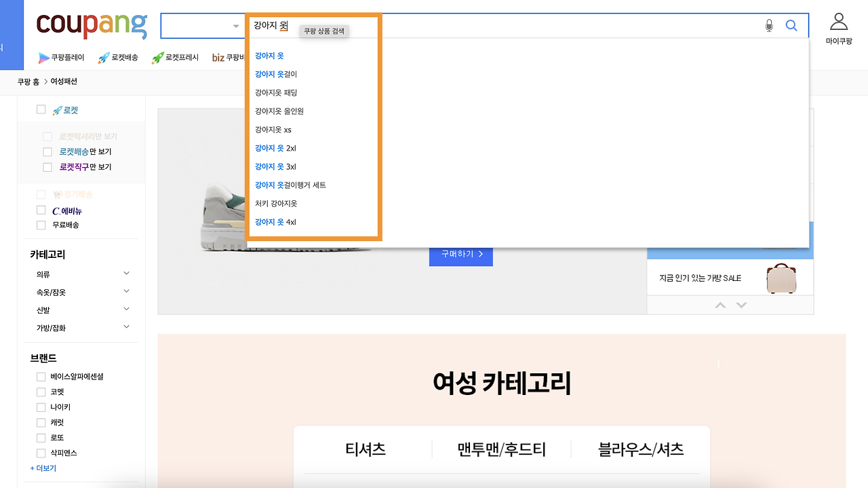This screenshot has height=488, width=868.
Task: Click the Coupang logo
Action: (92, 26)
